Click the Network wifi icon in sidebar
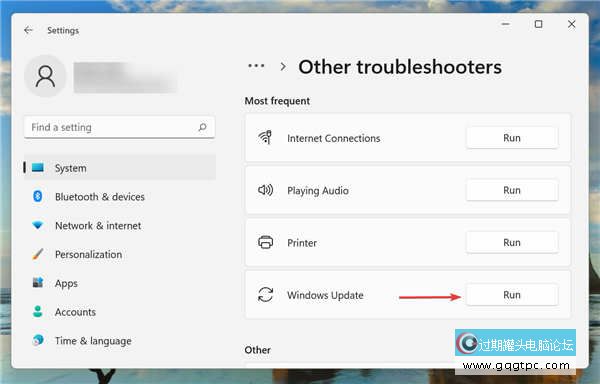Screen dimensions: 600x384 pyautogui.click(x=38, y=225)
